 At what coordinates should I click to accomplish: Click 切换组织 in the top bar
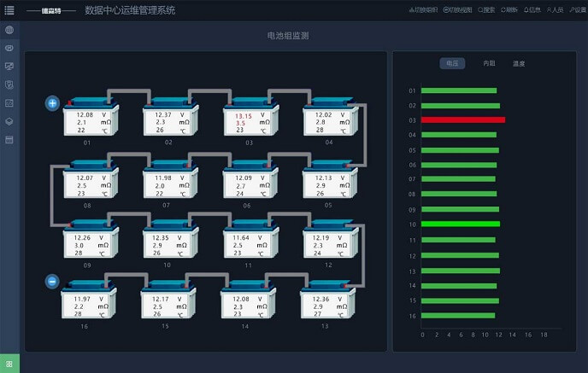(423, 9)
